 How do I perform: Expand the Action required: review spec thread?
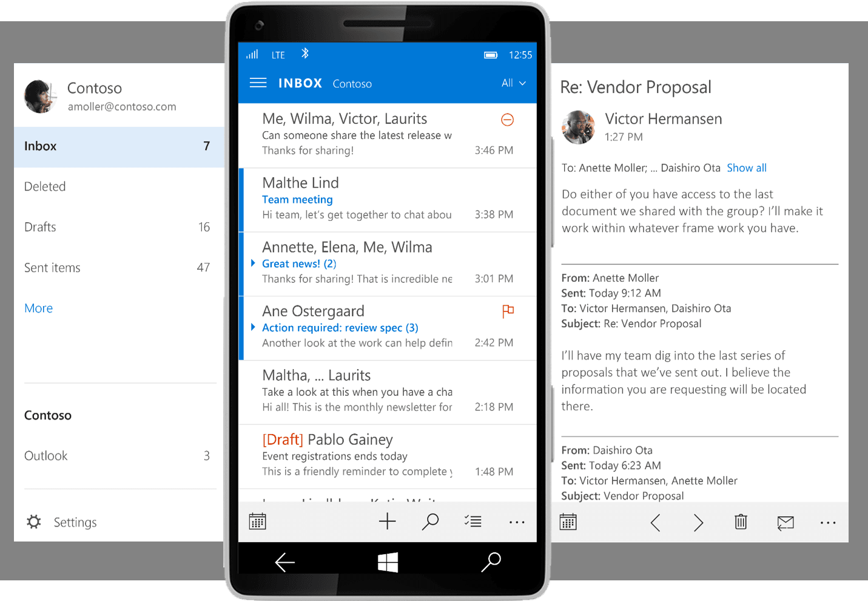coord(253,327)
